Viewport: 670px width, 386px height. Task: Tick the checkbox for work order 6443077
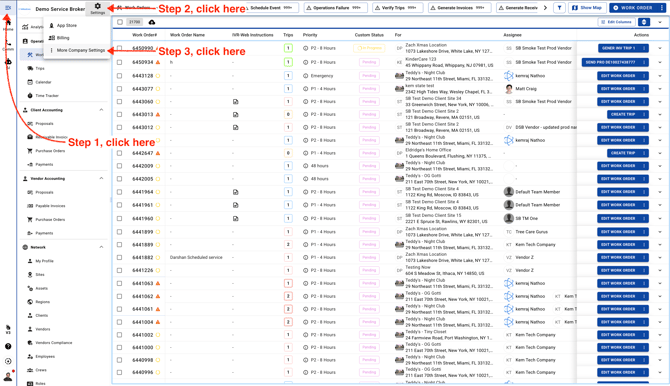120,89
